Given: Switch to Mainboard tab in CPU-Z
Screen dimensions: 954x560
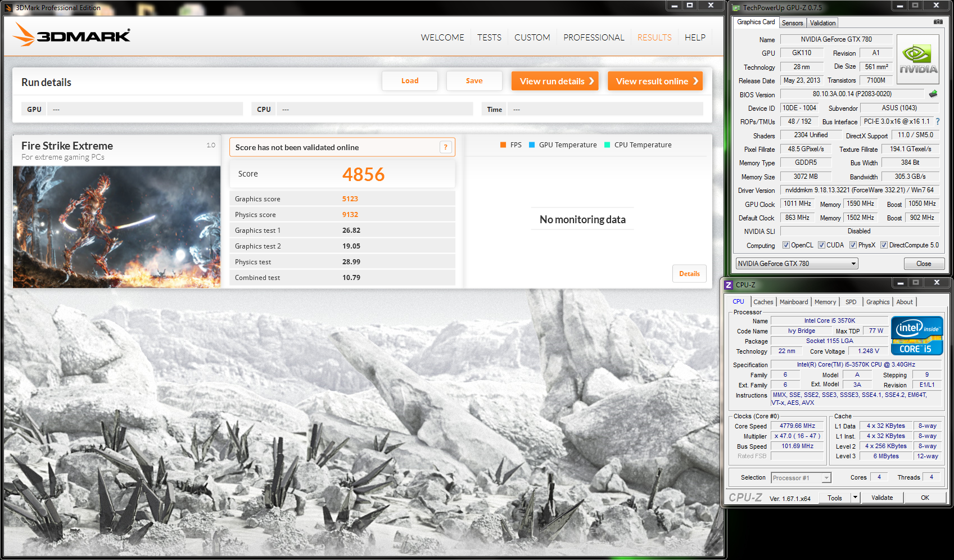Looking at the screenshot, I should click(793, 302).
